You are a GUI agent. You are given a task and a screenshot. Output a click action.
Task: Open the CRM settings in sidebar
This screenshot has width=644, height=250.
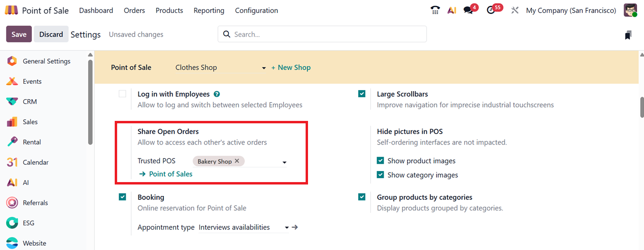pos(29,102)
